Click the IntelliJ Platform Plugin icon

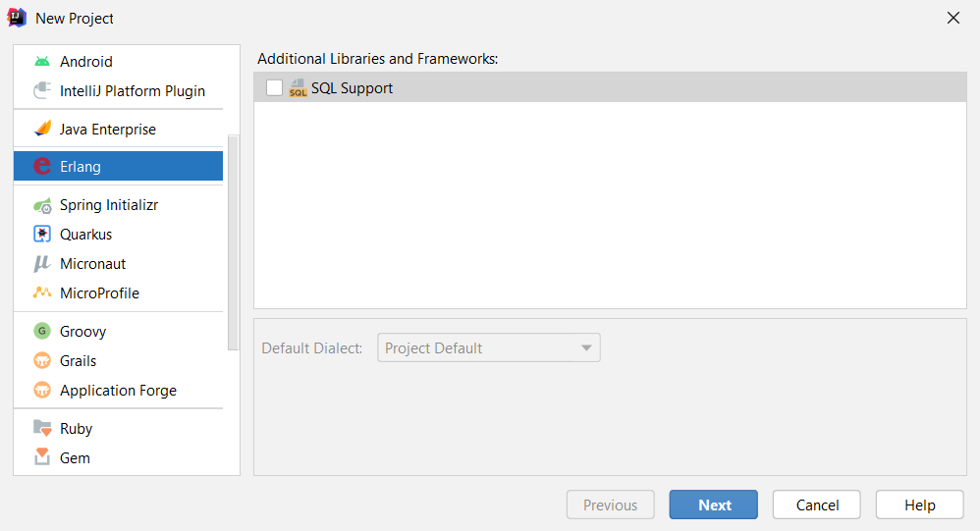pos(42,90)
